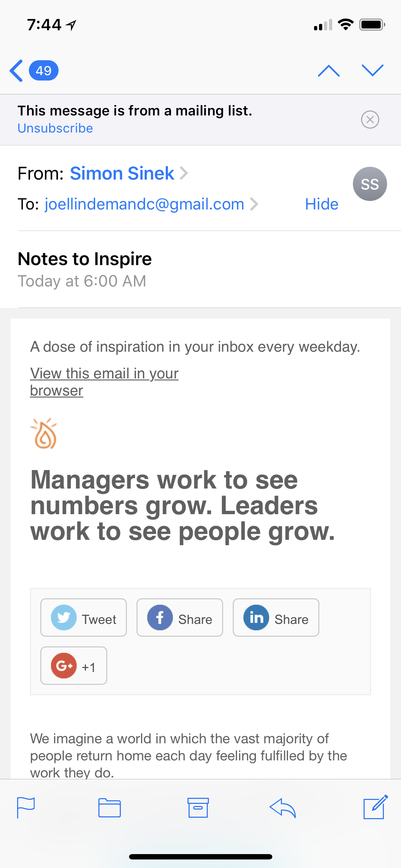
Task: Tap the orange flame logo image
Action: click(x=44, y=434)
